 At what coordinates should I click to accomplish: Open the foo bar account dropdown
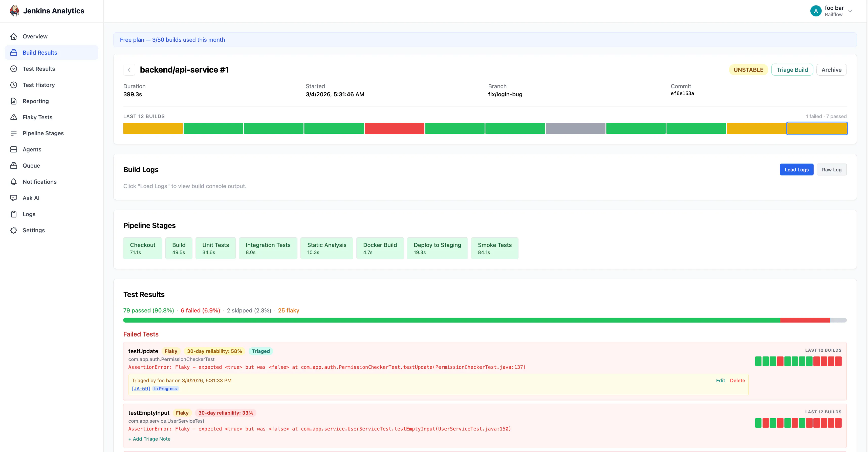(x=831, y=11)
